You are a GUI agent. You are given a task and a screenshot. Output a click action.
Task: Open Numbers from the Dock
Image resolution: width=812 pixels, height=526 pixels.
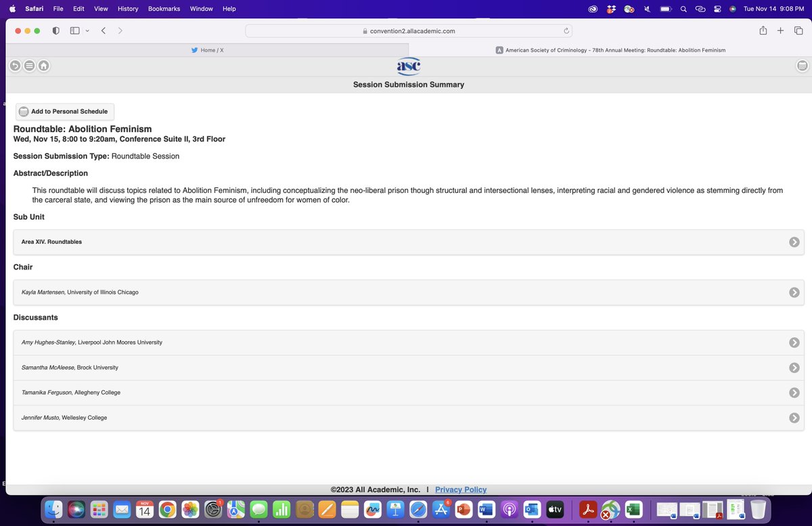[281, 509]
